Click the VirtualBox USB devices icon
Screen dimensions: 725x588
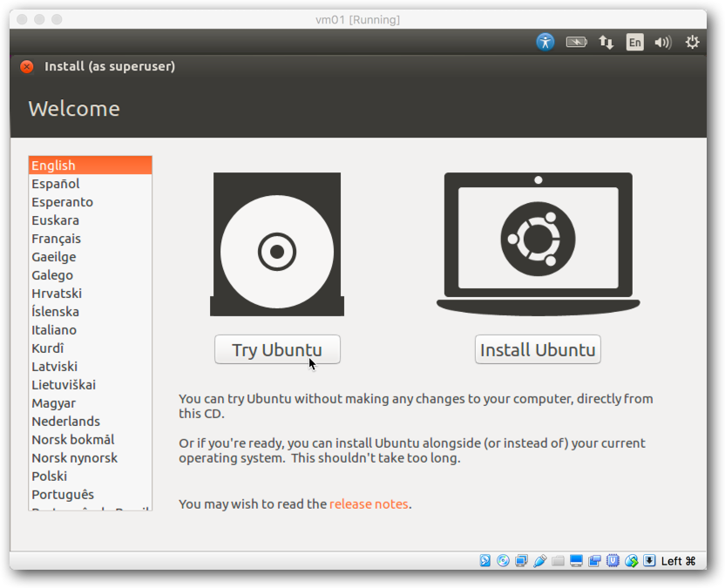tap(539, 561)
